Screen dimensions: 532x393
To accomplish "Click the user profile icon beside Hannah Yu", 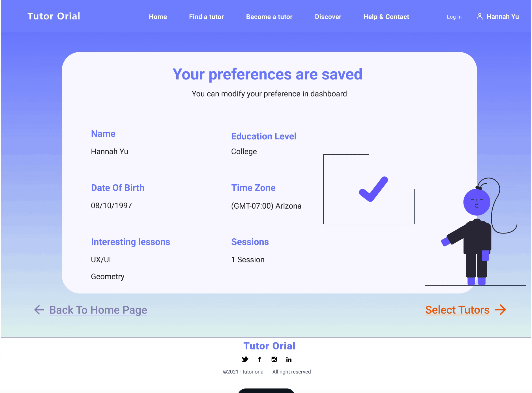I will (480, 16).
